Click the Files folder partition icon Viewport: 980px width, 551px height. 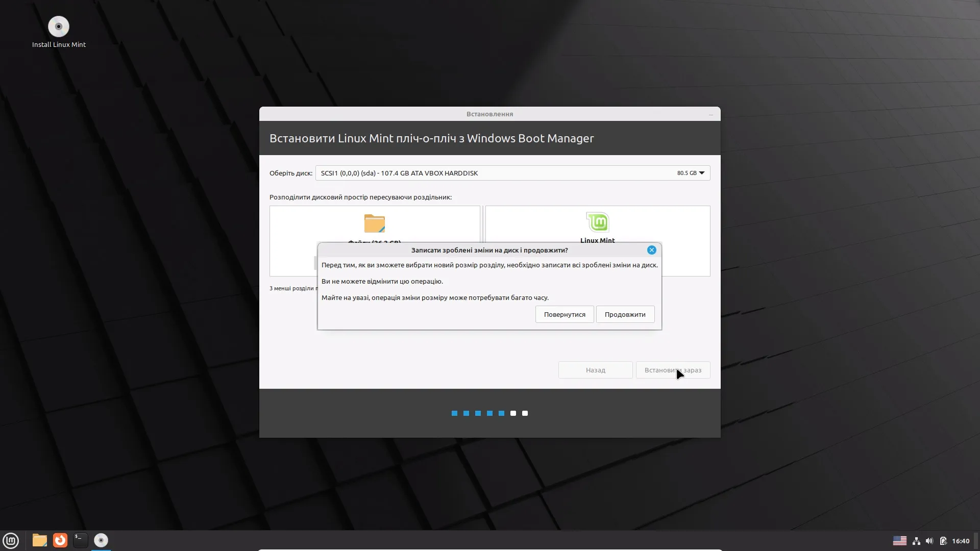[x=375, y=223]
